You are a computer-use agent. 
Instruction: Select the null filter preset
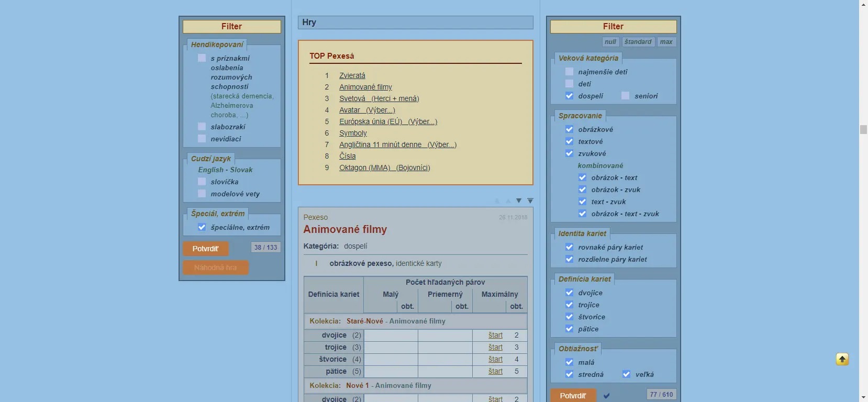pyautogui.click(x=610, y=42)
